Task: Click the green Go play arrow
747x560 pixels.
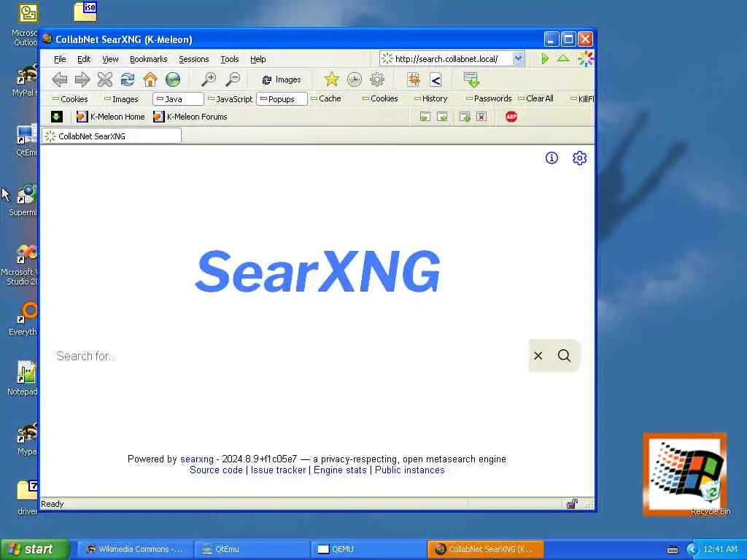Action: (545, 58)
